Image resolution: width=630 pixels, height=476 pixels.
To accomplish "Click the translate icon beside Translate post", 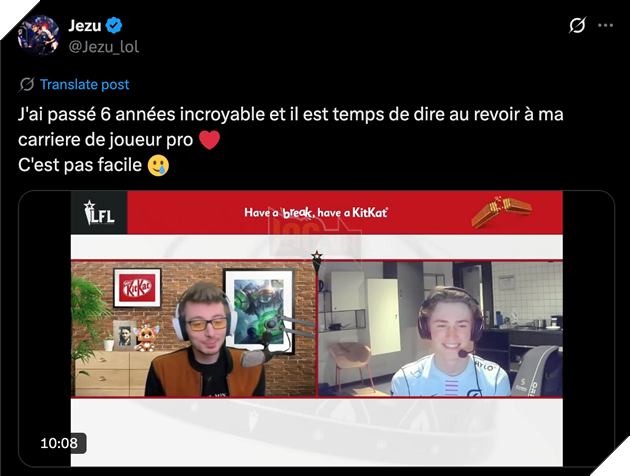I will click(27, 84).
